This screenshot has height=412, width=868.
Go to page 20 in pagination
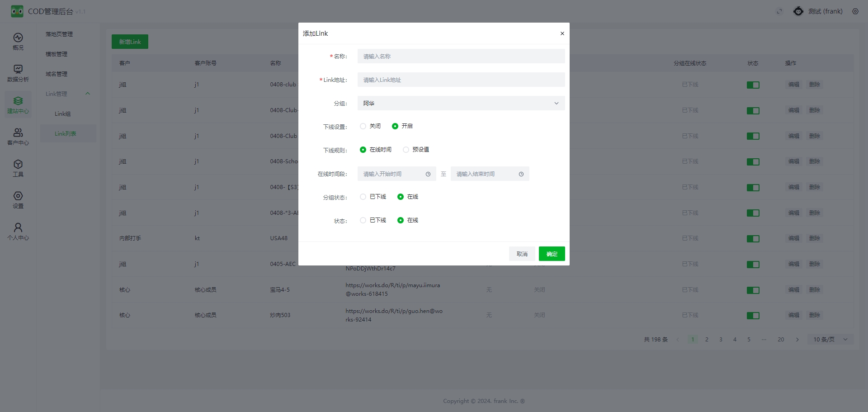pyautogui.click(x=781, y=340)
